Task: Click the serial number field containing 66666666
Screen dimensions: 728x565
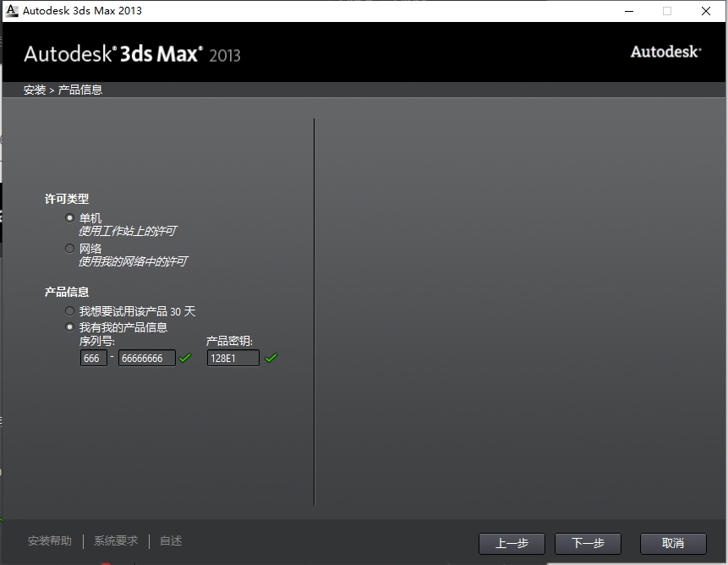Action: 146,358
